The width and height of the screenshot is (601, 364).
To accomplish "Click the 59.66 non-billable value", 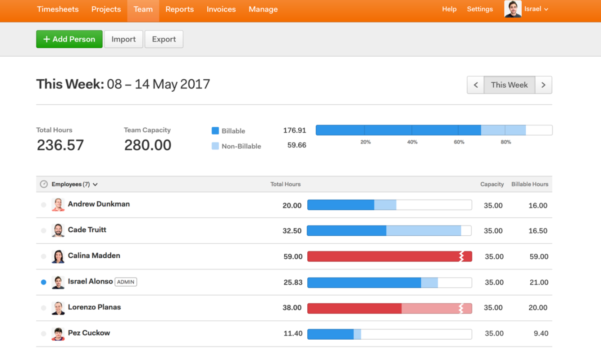I will 297,145.
